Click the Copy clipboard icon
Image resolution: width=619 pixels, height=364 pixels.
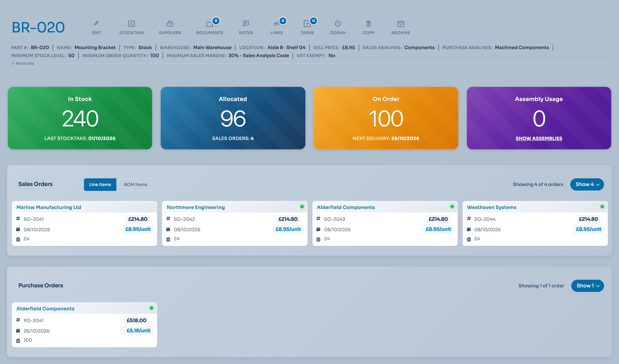[368, 24]
